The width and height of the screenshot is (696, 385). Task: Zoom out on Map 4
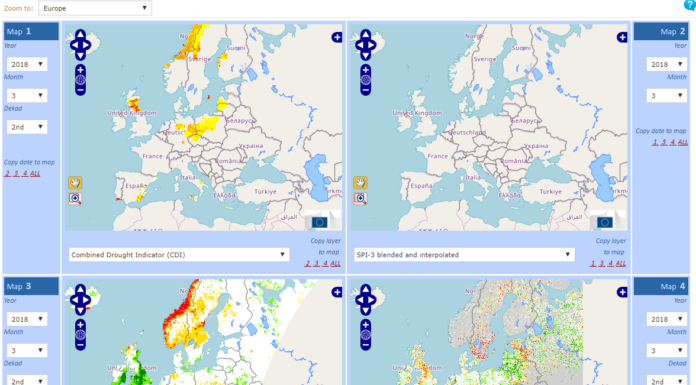(365, 345)
